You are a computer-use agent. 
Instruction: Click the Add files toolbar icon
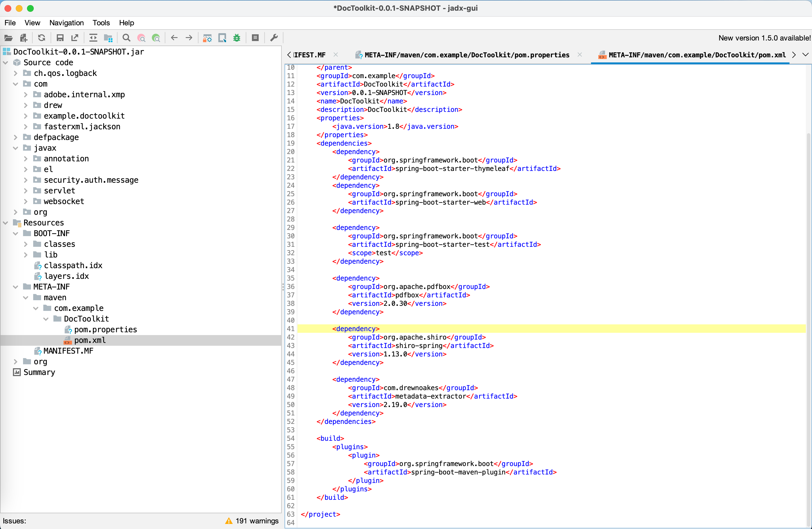24,38
